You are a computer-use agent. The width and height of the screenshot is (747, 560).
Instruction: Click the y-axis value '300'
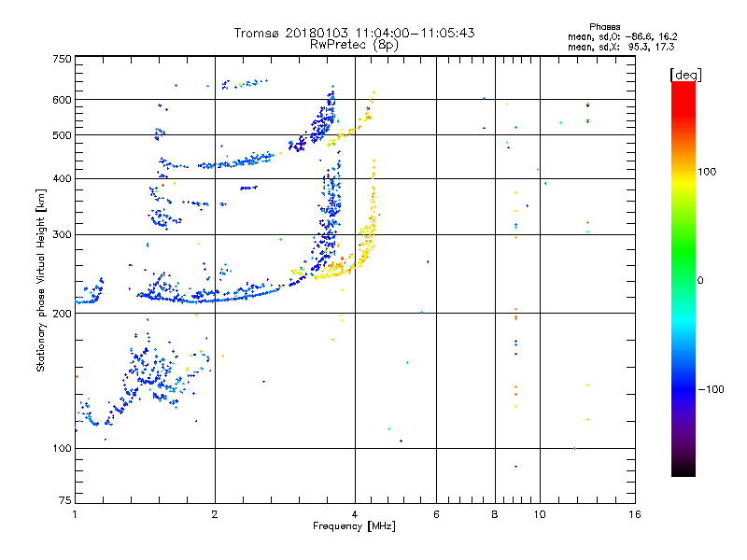[x=62, y=235]
